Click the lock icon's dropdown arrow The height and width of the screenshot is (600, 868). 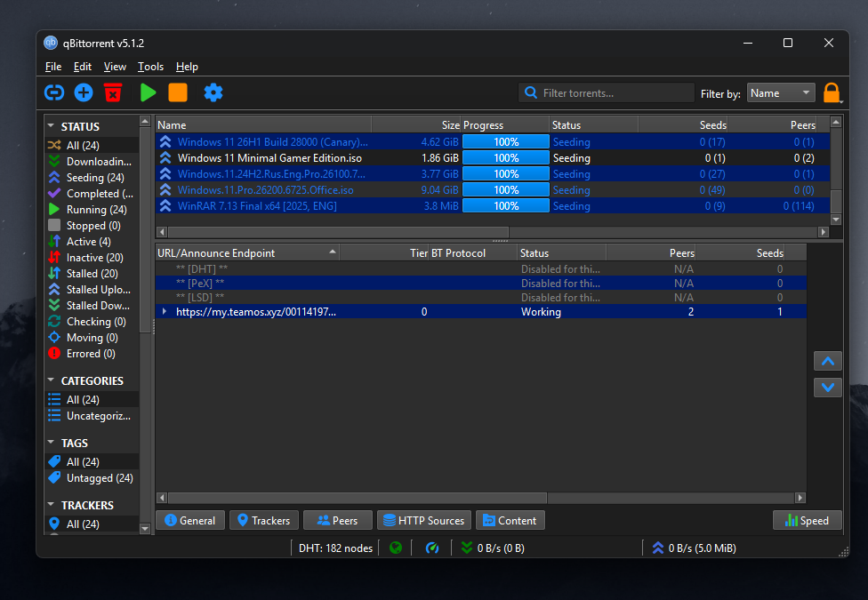click(841, 101)
